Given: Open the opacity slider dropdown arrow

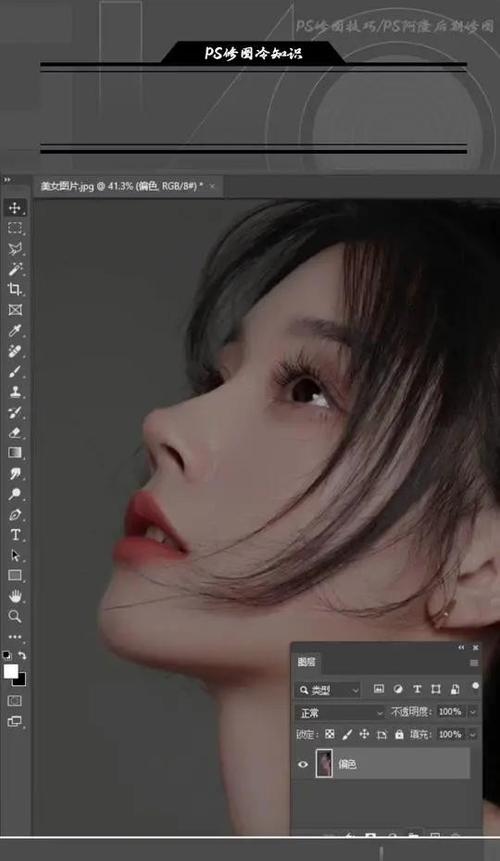Looking at the screenshot, I should 473,712.
